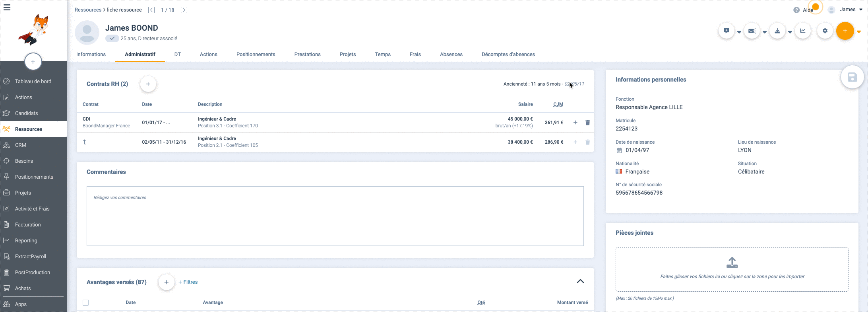Image resolution: width=868 pixels, height=312 pixels.
Task: Go to next resource record arrow
Action: click(x=184, y=10)
